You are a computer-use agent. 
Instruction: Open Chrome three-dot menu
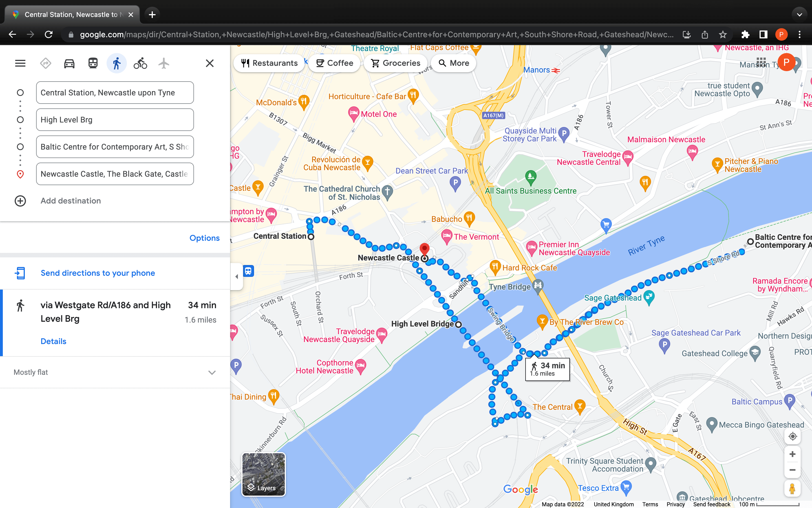pos(800,34)
